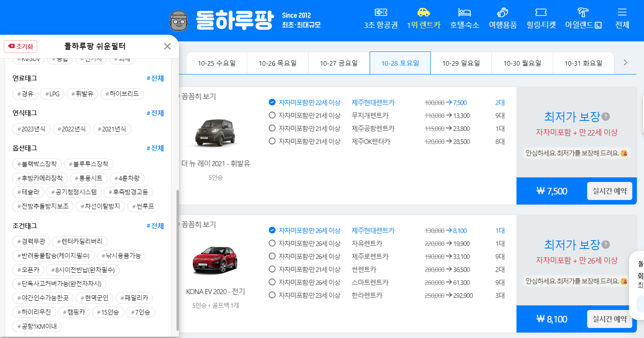The height and width of the screenshot is (338, 644).
Task: Enable the #후방카메라장착 option tag
Action: click(x=40, y=178)
